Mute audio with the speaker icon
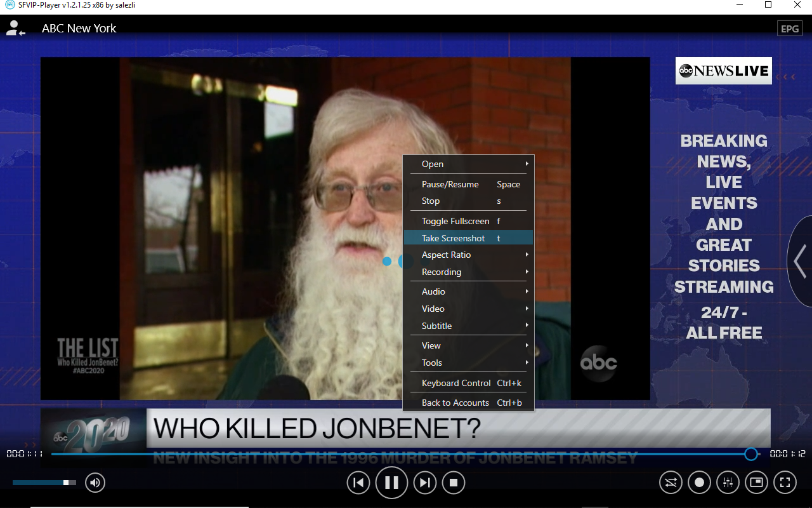812x508 pixels. [95, 483]
